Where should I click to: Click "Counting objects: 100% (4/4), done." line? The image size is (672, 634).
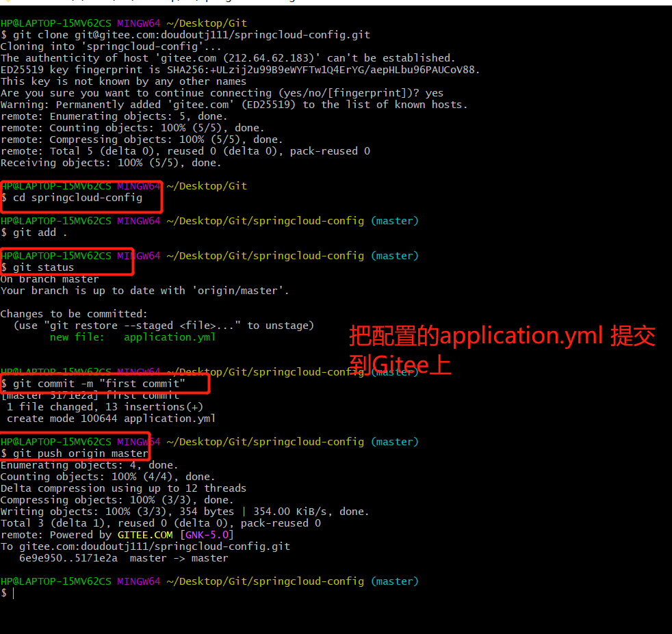point(108,477)
